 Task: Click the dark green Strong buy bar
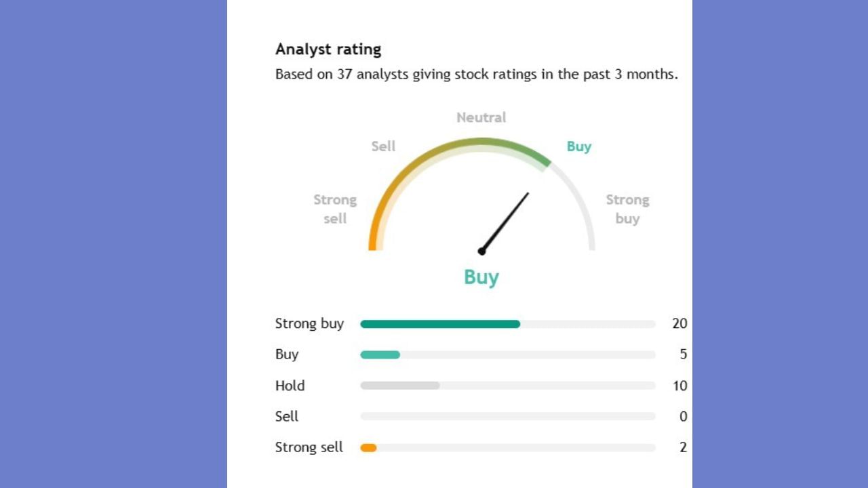tap(440, 324)
